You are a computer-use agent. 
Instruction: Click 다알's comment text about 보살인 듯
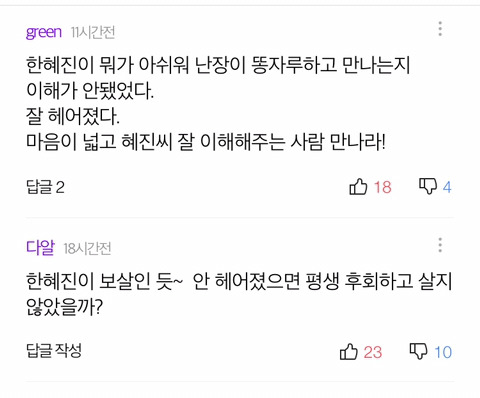pyautogui.click(x=239, y=294)
